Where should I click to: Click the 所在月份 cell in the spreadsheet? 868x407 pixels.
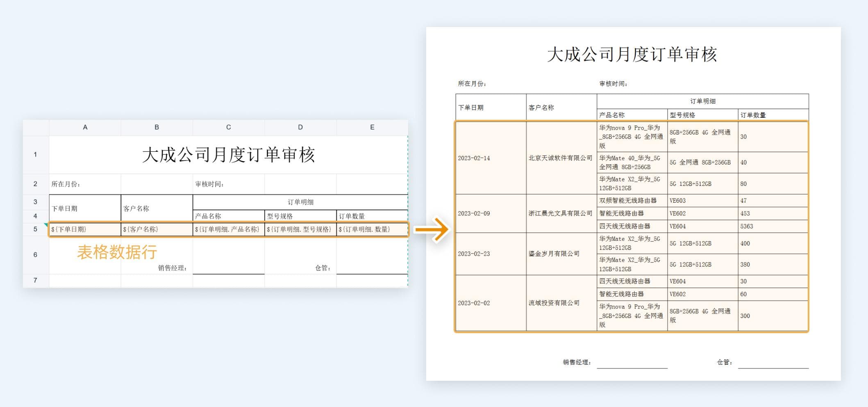[x=85, y=184]
